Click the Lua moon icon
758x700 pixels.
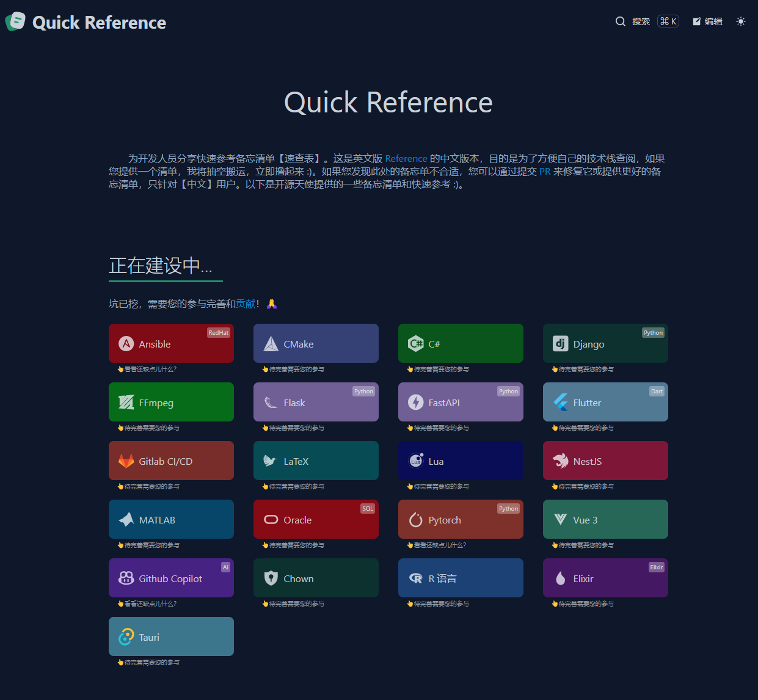click(x=415, y=461)
